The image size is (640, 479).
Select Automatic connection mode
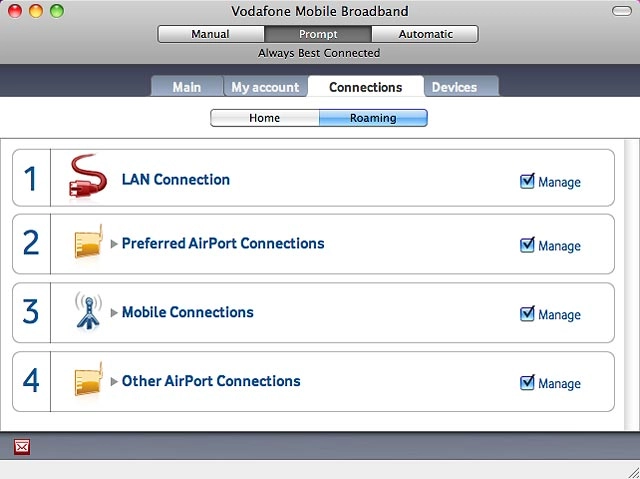(x=425, y=34)
